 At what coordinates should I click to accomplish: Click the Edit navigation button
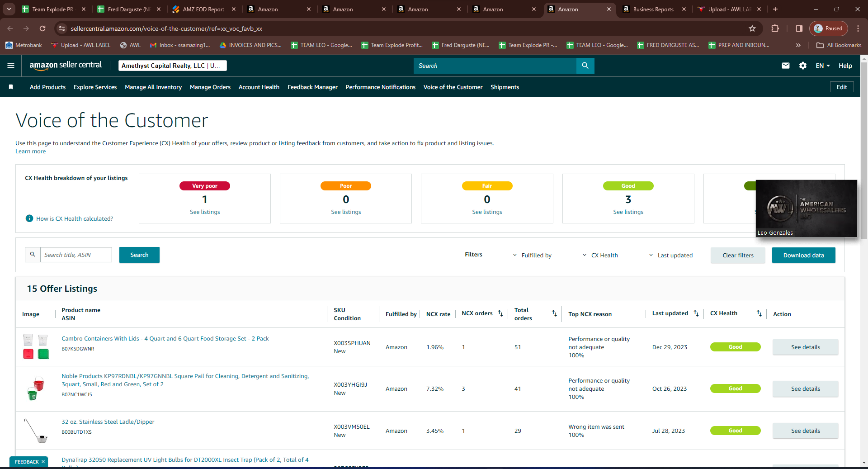tap(842, 87)
